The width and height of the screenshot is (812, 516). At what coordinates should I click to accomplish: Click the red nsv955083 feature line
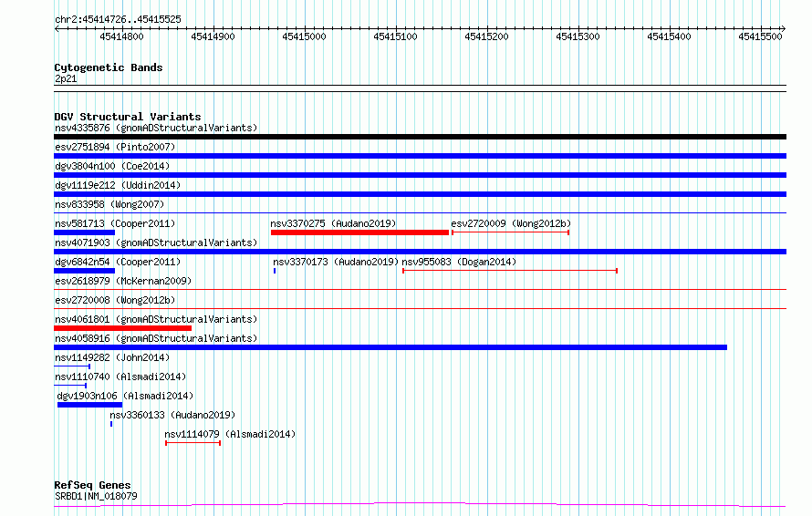[x=510, y=271]
